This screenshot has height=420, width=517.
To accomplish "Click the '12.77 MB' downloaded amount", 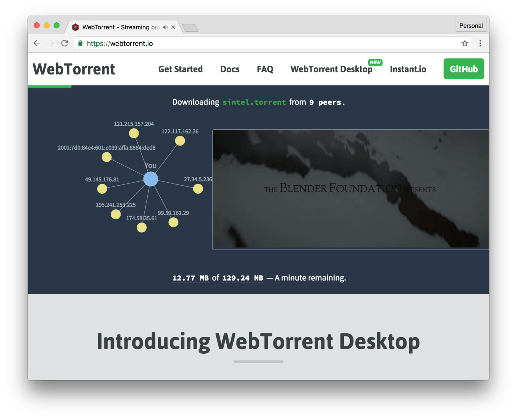I will (190, 278).
